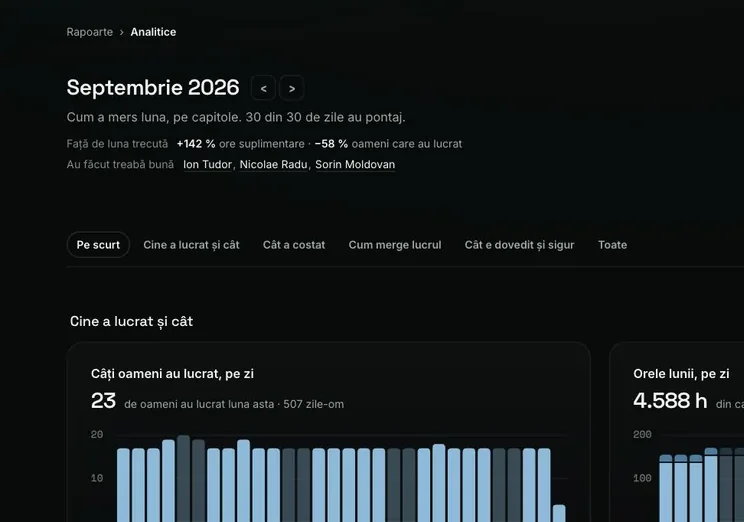Screen dimensions: 744x522
Task: Open the Cât a costat tab
Action: point(294,245)
